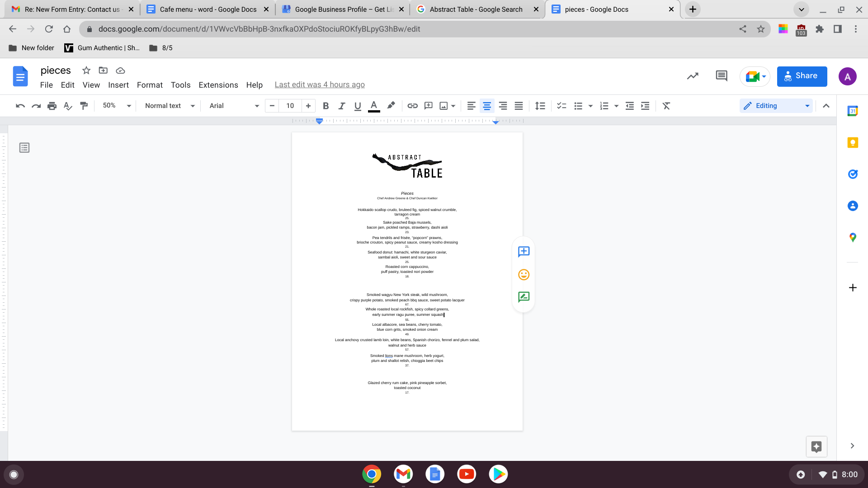Expand the Normal text style dropdown

click(x=170, y=106)
